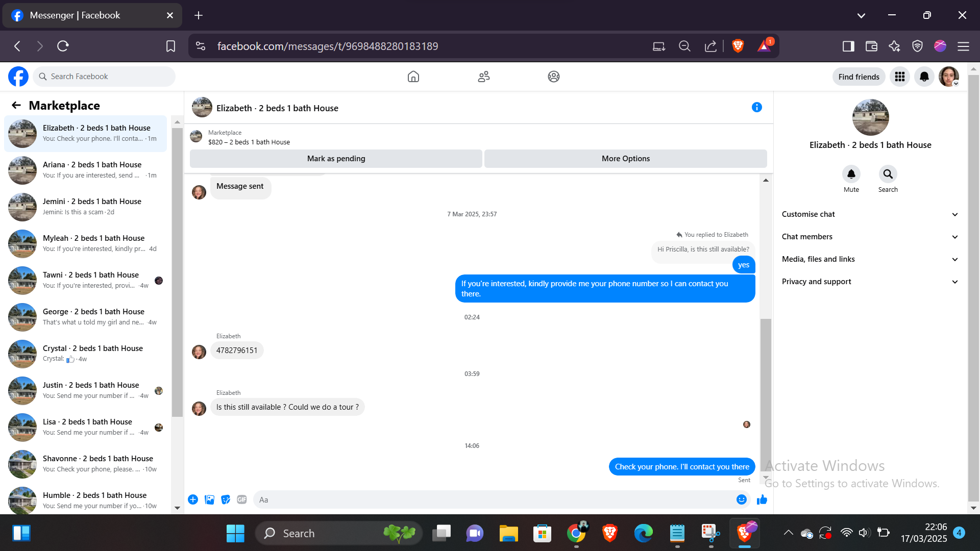Open the zoom control in address bar

684,46
